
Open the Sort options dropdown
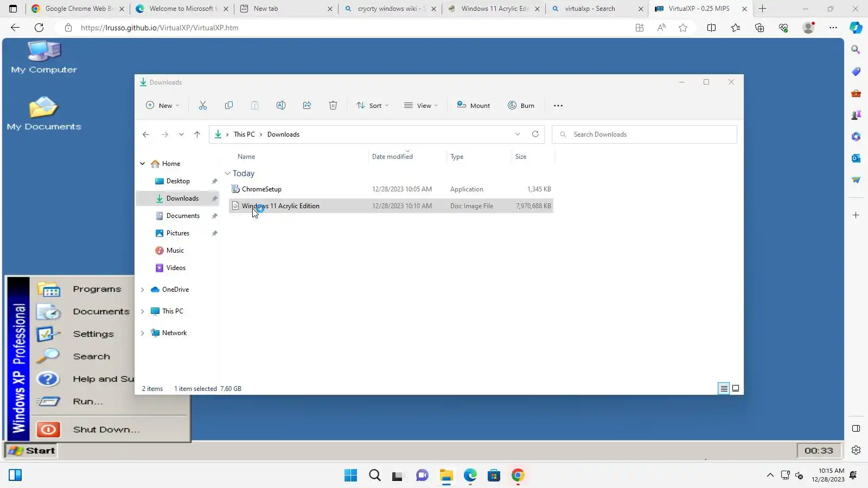click(x=372, y=106)
